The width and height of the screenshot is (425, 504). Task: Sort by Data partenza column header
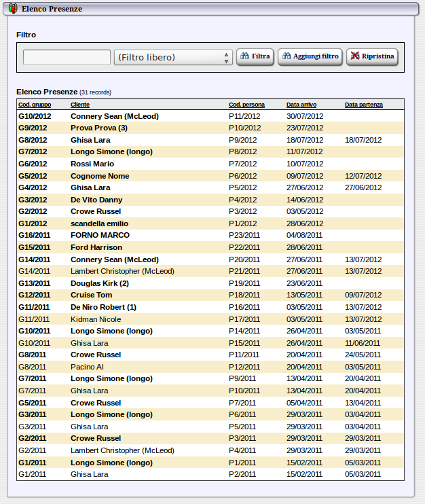click(x=363, y=105)
